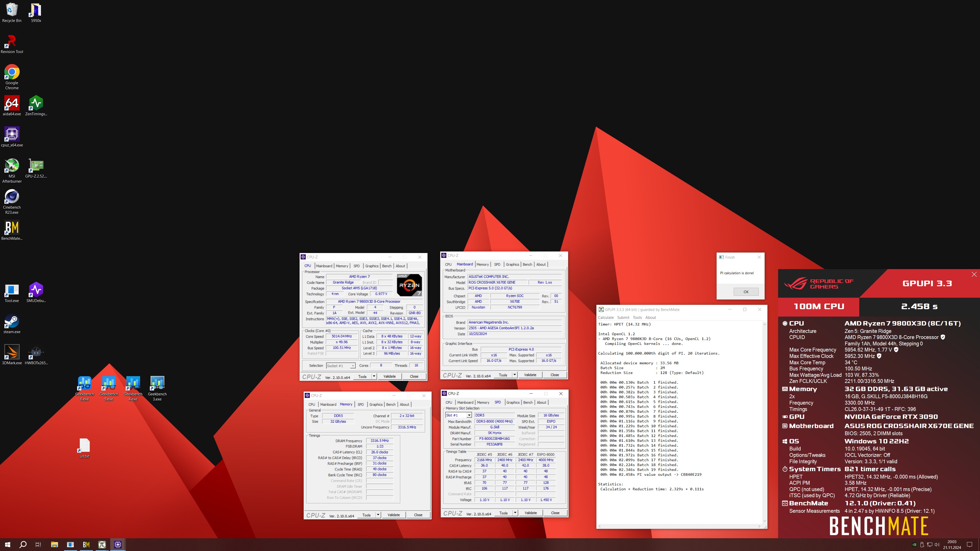980x551 pixels.
Task: Select the Part Number field F5-8000J3848H16G
Action: (x=494, y=439)
